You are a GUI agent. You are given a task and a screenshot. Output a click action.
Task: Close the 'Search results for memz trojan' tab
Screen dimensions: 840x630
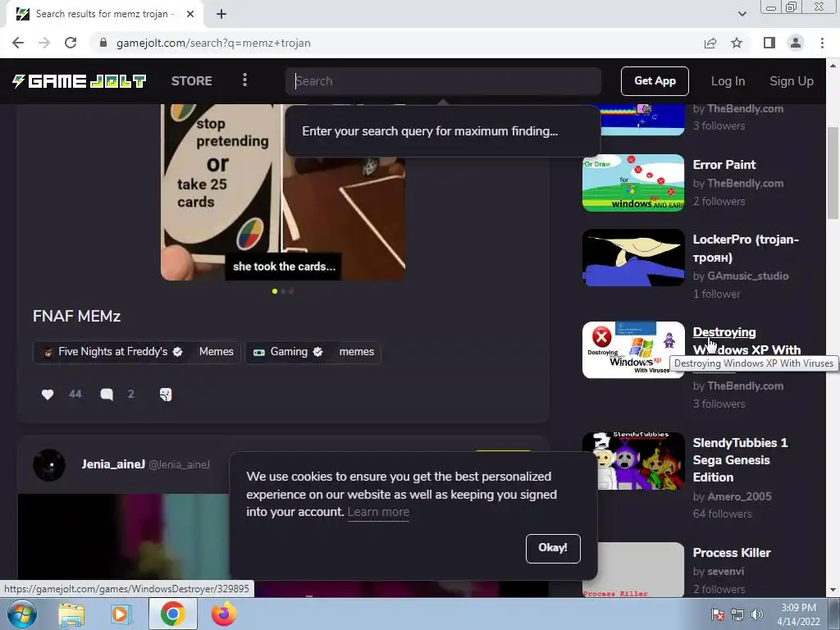tap(190, 14)
